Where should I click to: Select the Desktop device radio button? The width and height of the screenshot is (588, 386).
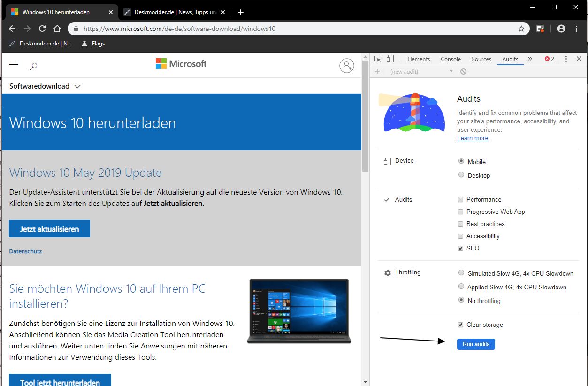pos(461,175)
